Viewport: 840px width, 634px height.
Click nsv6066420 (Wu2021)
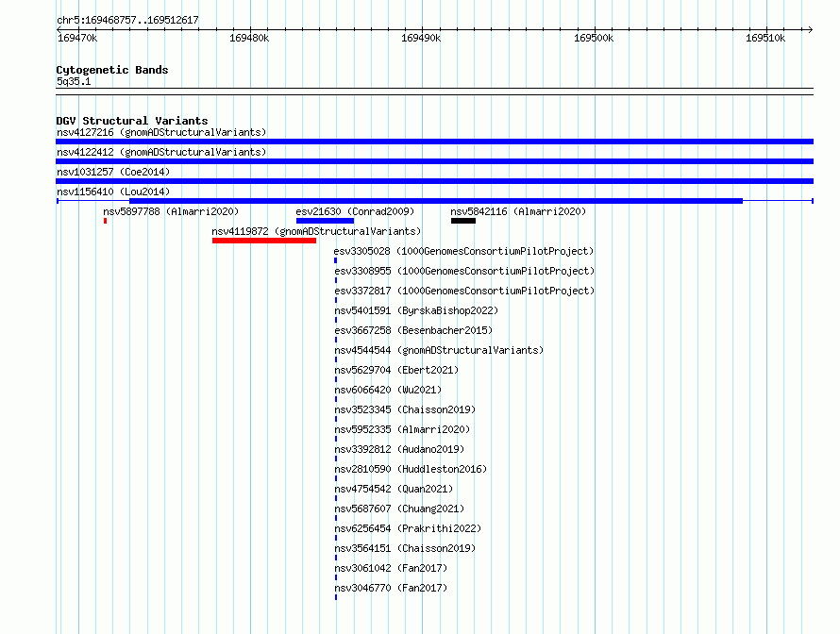pos(388,390)
